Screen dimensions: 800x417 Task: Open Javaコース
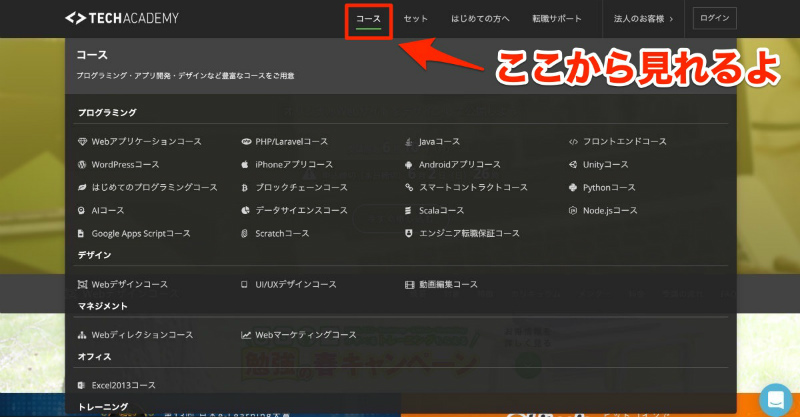tap(439, 141)
